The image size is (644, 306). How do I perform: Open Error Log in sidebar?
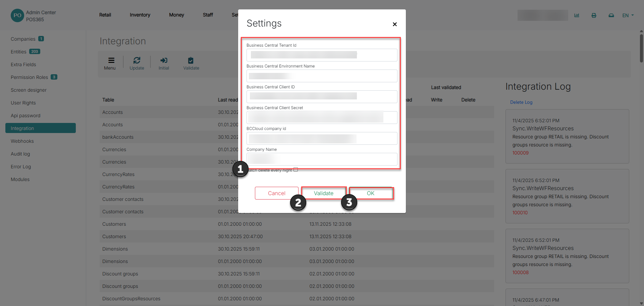pyautogui.click(x=21, y=167)
